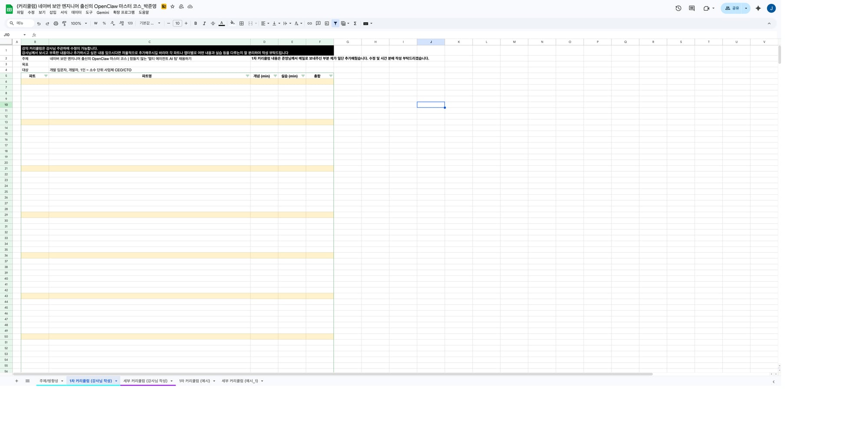Image resolution: width=868 pixels, height=429 pixels.
Task: Open version history clock icon
Action: coord(678,8)
